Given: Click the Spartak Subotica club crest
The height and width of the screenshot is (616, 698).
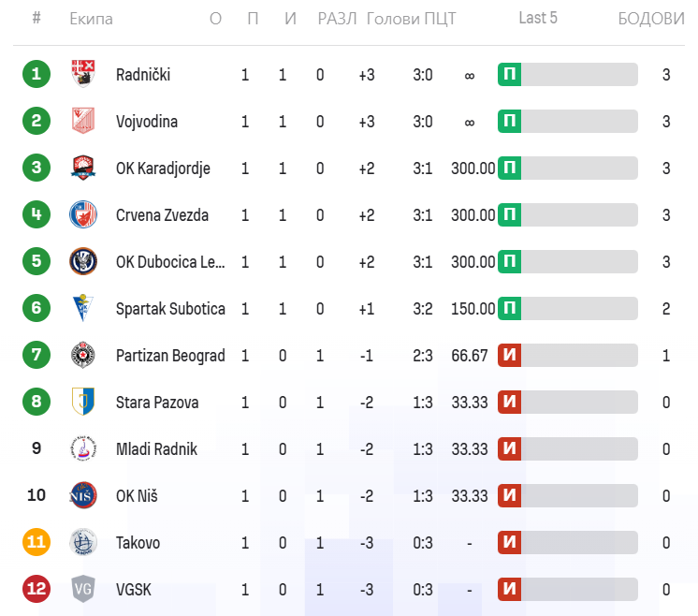Looking at the screenshot, I should point(83,308).
